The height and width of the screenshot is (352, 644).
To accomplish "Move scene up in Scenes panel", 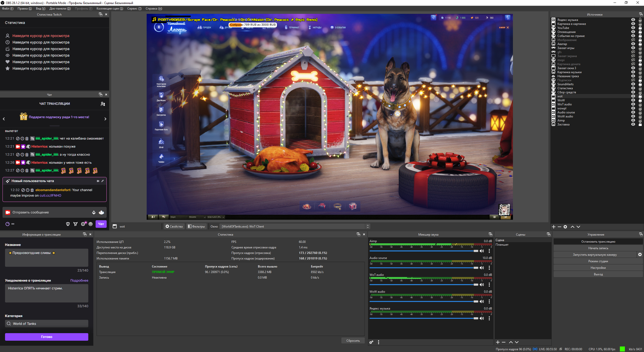I will click(x=511, y=342).
